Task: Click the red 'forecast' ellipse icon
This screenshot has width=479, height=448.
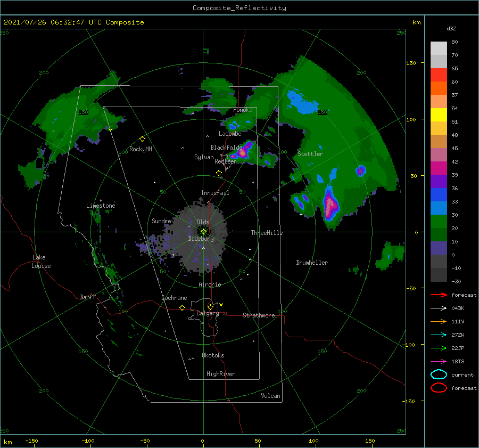Action: [439, 388]
